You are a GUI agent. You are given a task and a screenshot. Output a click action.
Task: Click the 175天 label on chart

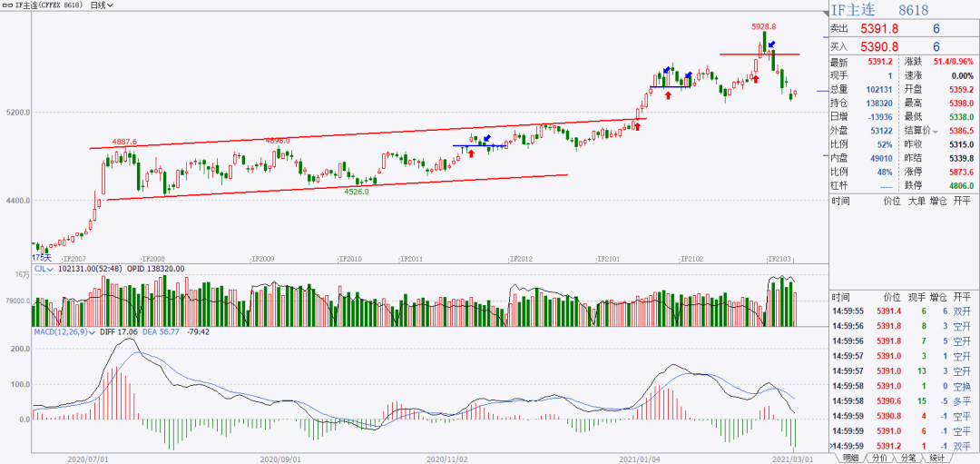42,258
